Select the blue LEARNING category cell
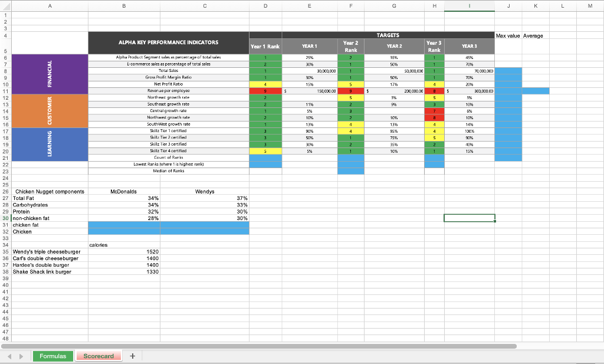 coord(50,143)
